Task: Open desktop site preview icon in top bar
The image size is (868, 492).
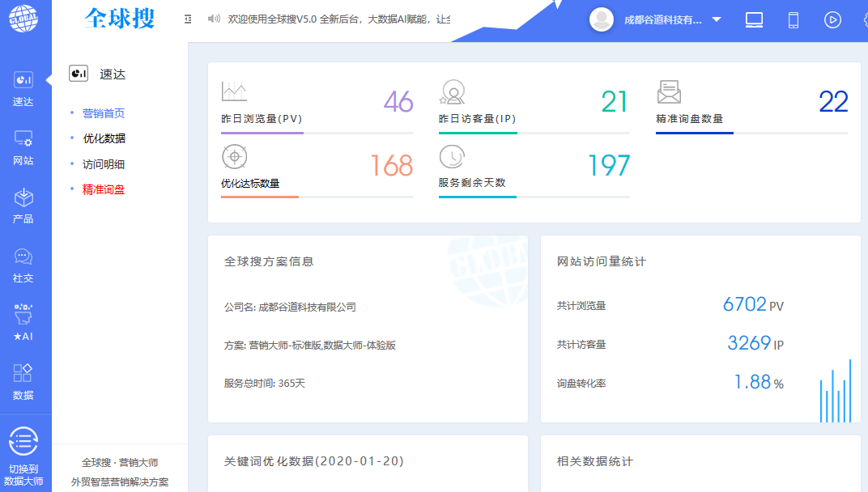Action: tap(754, 19)
